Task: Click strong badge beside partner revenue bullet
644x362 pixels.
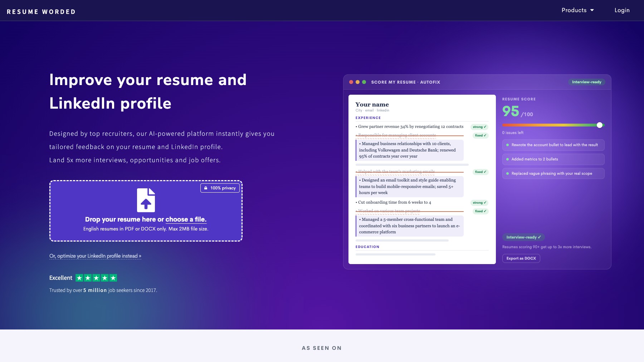Action: 479,127
